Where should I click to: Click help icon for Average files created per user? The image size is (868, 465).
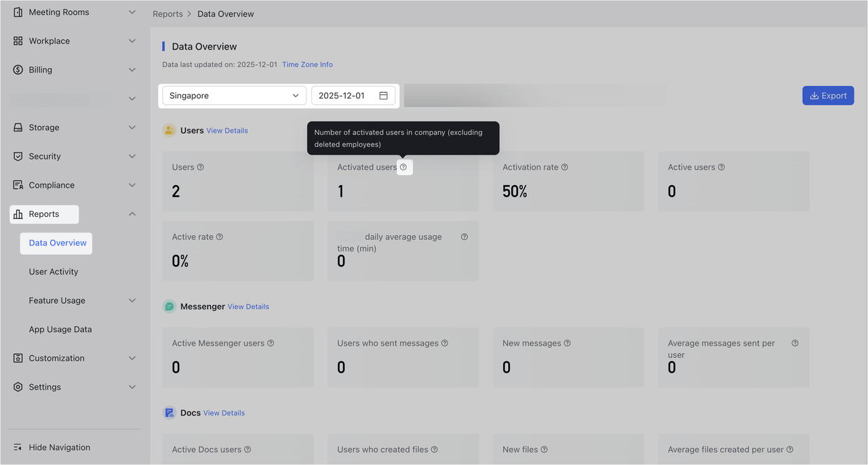[x=790, y=449]
